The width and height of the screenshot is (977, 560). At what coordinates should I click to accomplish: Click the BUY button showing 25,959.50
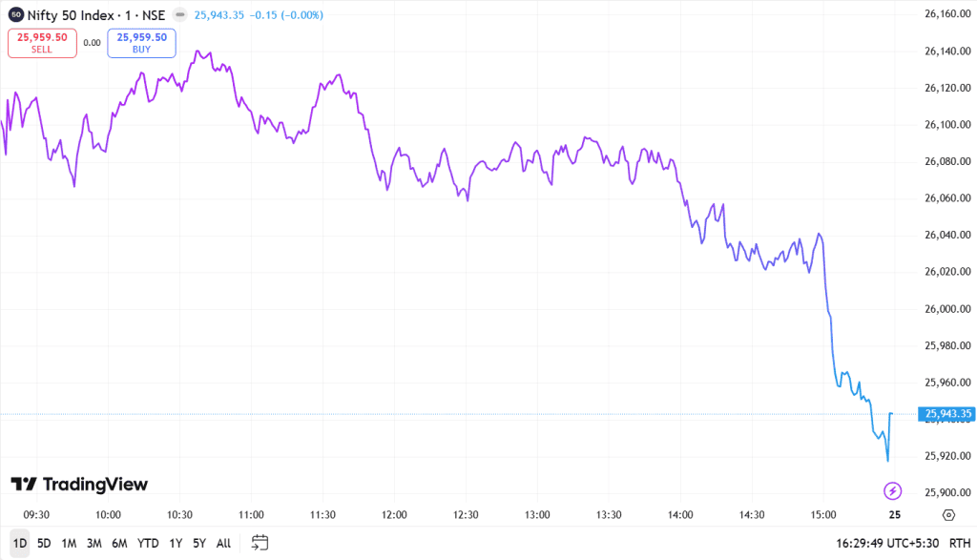click(141, 43)
